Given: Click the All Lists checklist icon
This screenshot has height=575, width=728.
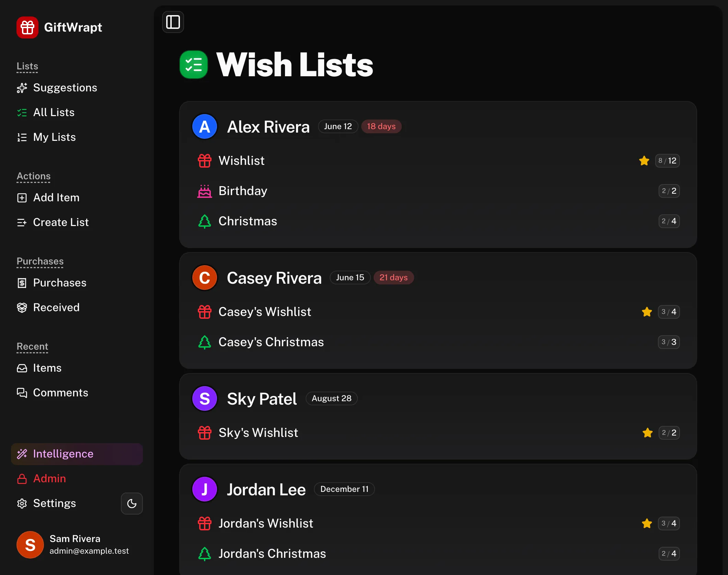Looking at the screenshot, I should coord(22,113).
